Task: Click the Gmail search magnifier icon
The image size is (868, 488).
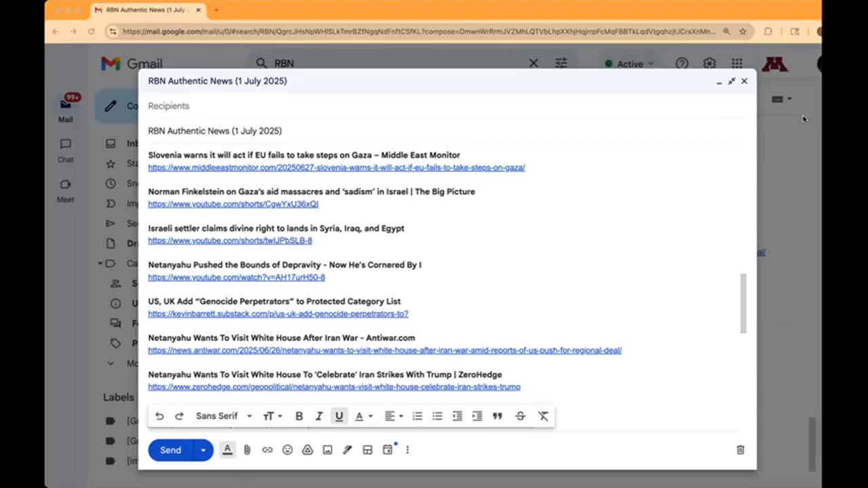Action: 261,63
